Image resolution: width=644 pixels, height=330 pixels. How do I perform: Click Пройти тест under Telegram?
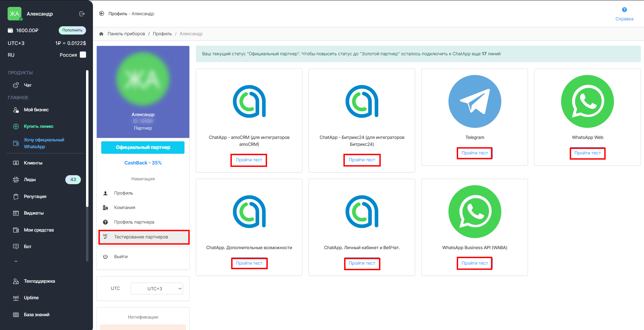point(474,153)
